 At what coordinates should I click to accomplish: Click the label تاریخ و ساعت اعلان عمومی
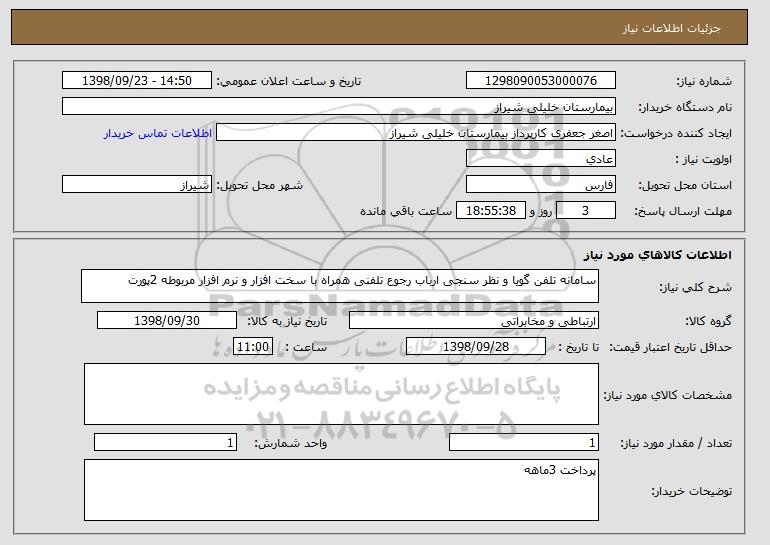289,82
